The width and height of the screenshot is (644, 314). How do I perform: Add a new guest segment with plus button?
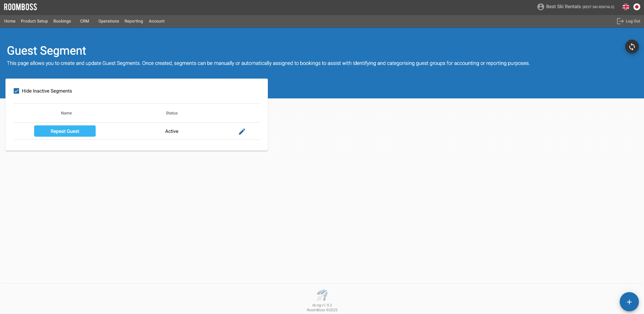point(629,302)
